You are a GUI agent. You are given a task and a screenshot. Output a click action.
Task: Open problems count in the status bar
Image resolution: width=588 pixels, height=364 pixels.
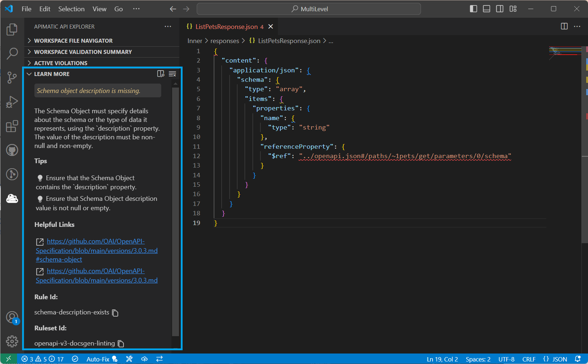click(x=43, y=359)
